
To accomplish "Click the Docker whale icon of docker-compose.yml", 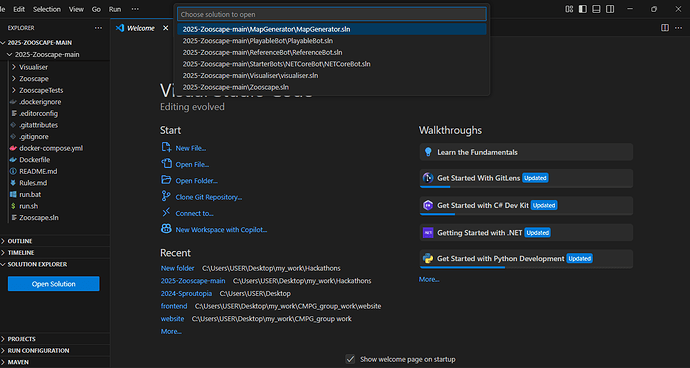I will point(13,148).
